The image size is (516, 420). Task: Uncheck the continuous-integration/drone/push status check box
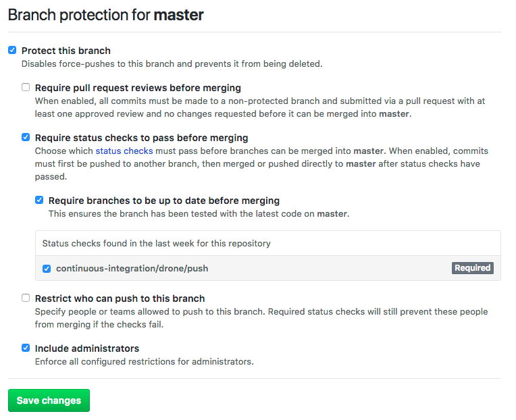tap(47, 268)
